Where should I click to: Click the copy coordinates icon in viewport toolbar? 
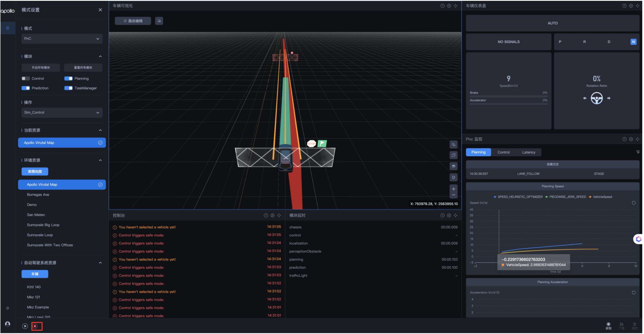pos(453,155)
